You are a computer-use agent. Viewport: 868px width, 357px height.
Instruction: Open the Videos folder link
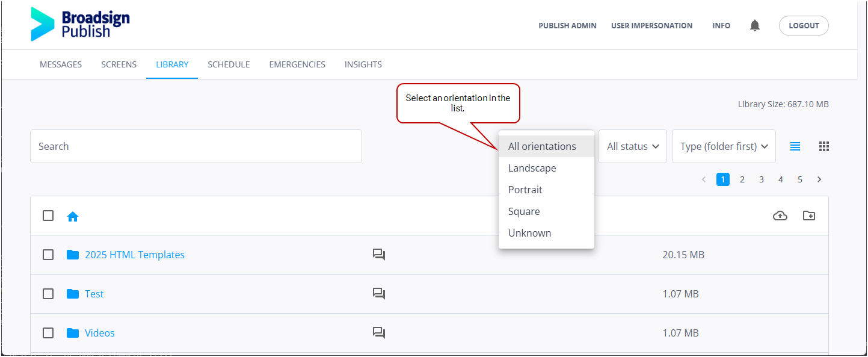click(x=99, y=333)
